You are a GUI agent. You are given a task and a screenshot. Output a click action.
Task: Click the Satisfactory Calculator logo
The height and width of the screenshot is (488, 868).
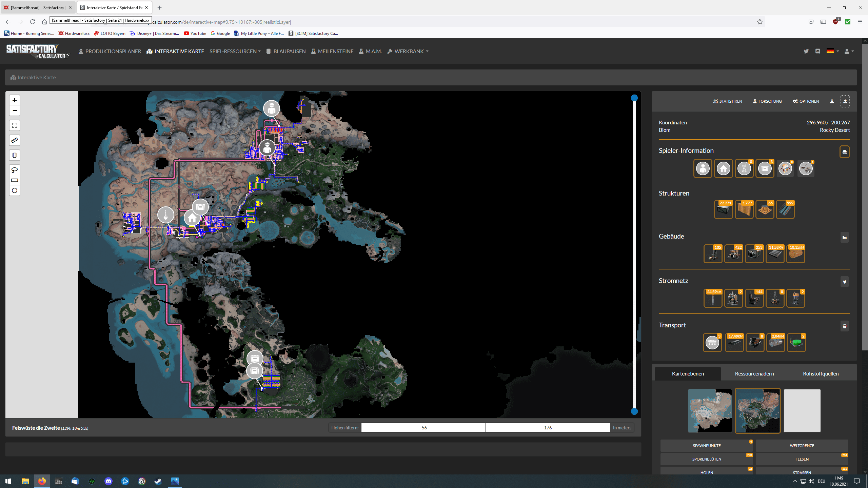pyautogui.click(x=38, y=52)
